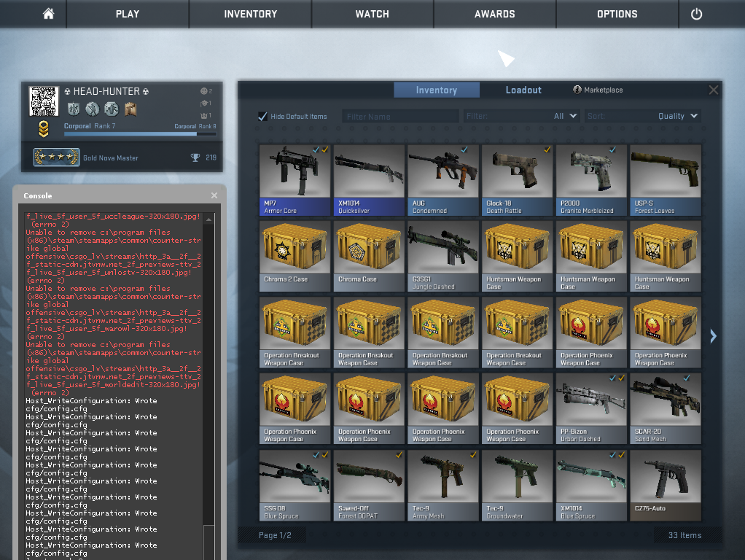Click the Gold Nova Master rank badge

pyautogui.click(x=56, y=157)
